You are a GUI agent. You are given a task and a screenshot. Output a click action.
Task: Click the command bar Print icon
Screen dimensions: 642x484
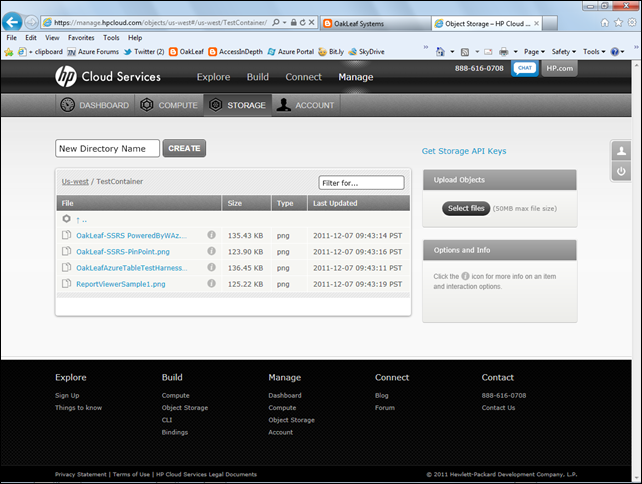point(504,52)
